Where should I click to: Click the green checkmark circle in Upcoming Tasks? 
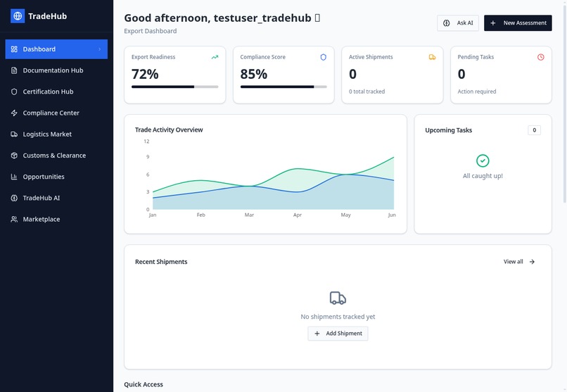pos(483,160)
